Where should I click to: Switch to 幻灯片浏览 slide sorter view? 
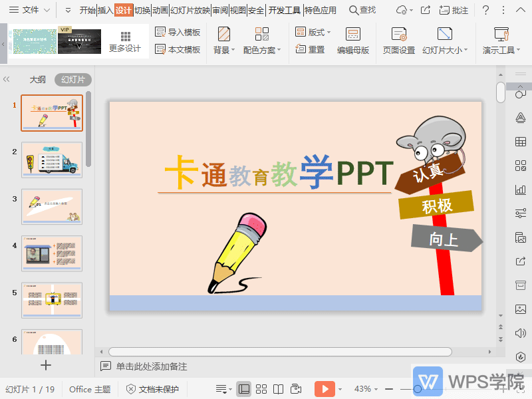261,389
